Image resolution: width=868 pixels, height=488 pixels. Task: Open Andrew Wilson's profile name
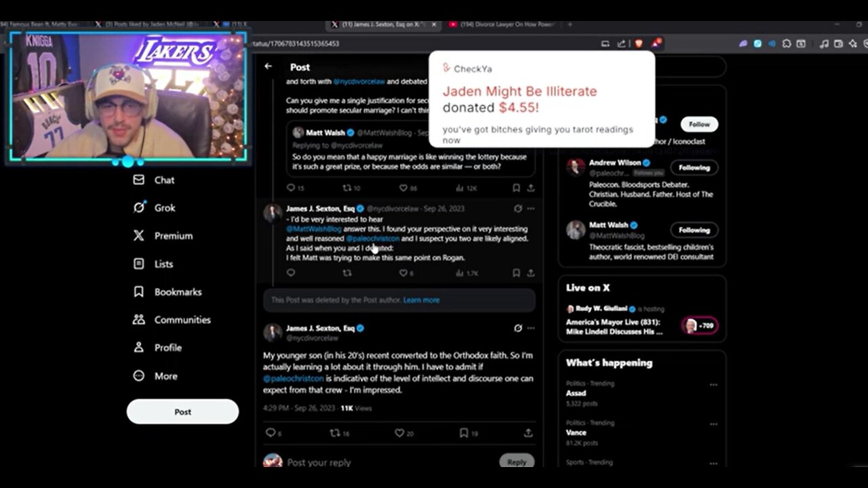(615, 163)
